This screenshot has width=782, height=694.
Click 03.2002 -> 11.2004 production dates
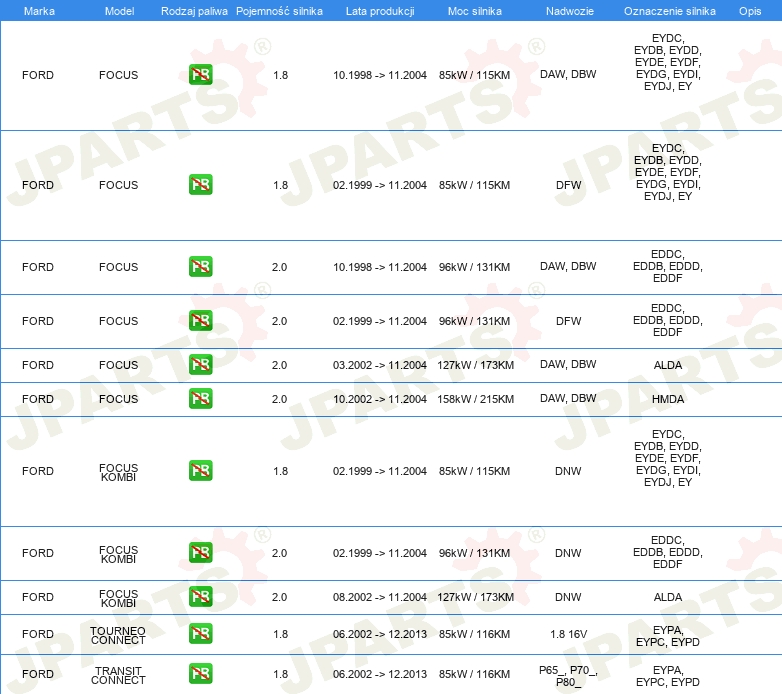(380, 365)
